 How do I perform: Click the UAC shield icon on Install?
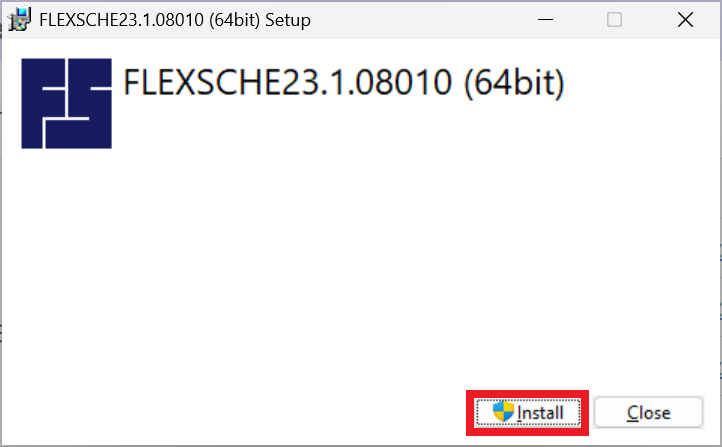503,412
